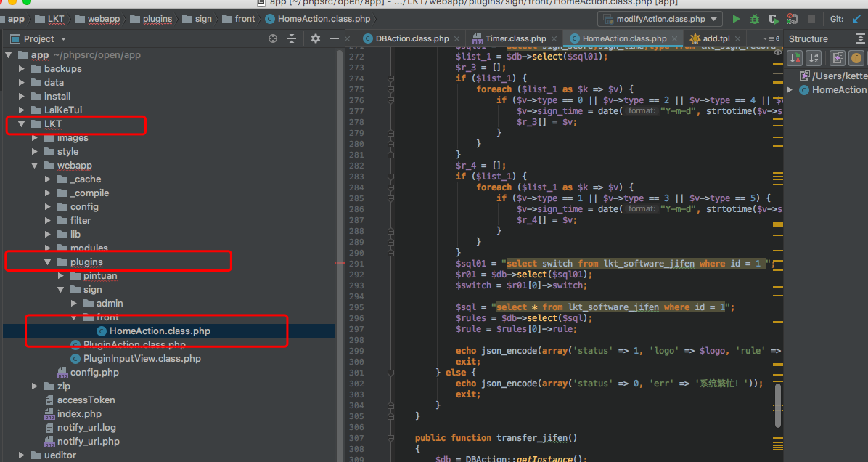Expand all in Structure panel header
The height and width of the screenshot is (462, 868).
(x=860, y=38)
